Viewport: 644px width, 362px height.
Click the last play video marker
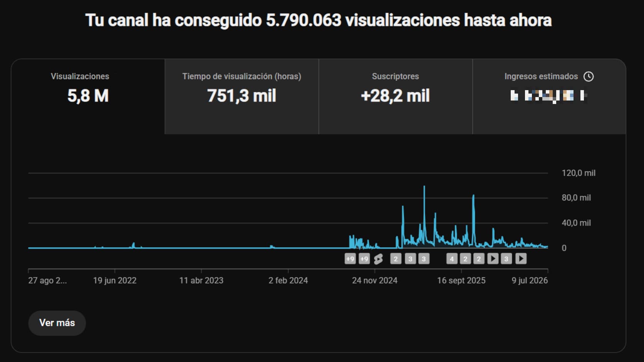[x=521, y=259]
